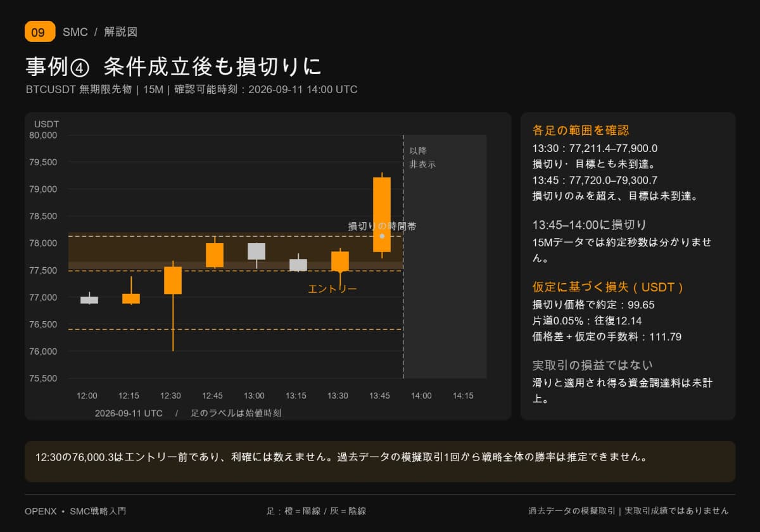Screen dimensions: 760x532
Task: Click the 13:15 time axis label
Action: coord(296,396)
